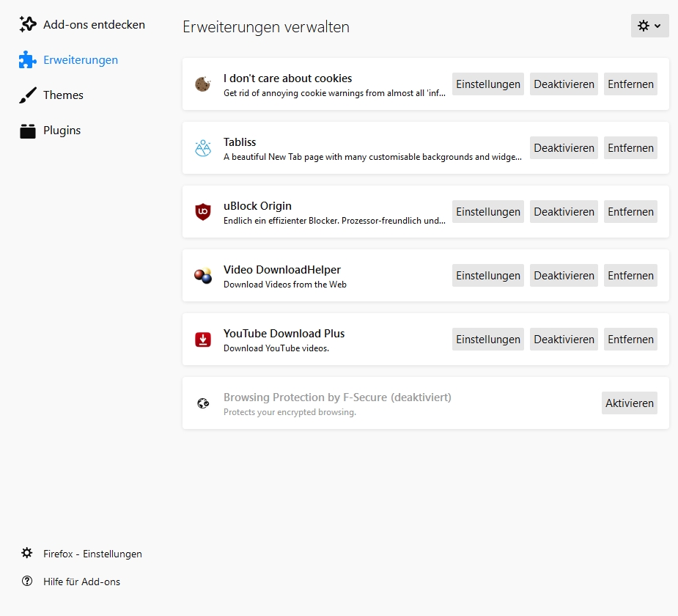The height and width of the screenshot is (616, 678).
Task: Click the Browsing Protection globe icon
Action: (x=203, y=403)
